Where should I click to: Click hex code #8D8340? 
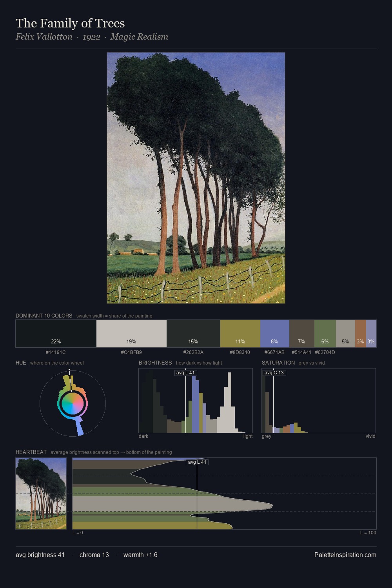click(x=240, y=352)
